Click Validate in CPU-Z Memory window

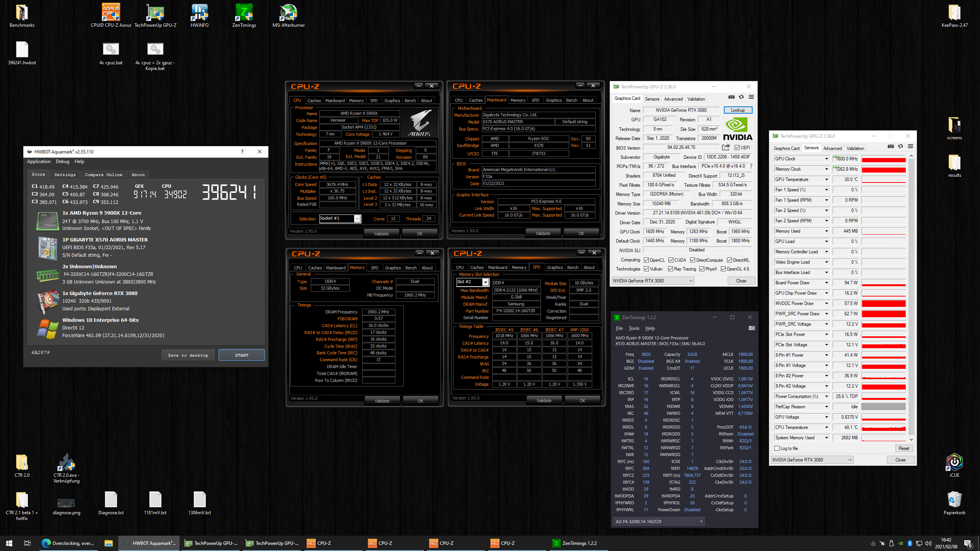pos(382,401)
